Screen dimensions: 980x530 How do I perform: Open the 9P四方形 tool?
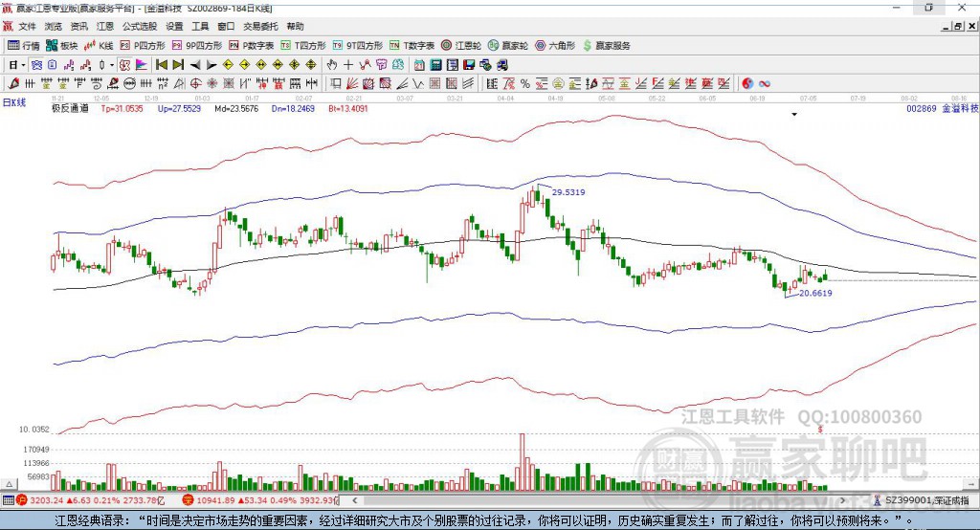[x=197, y=46]
